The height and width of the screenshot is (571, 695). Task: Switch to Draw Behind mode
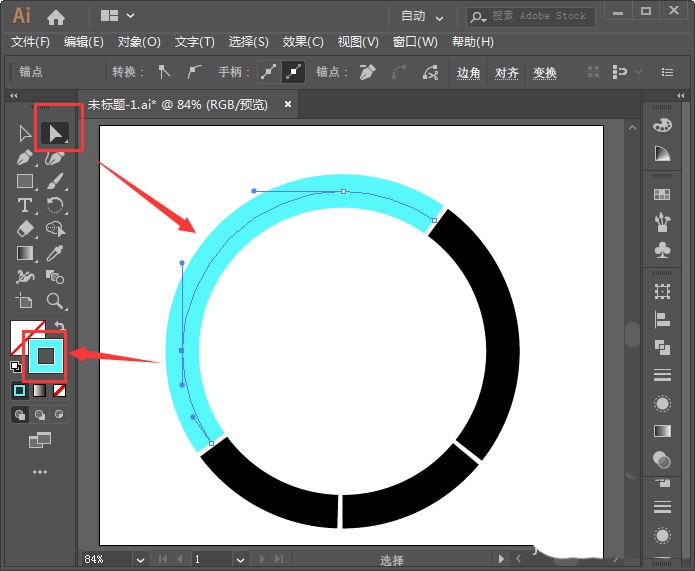(40, 414)
